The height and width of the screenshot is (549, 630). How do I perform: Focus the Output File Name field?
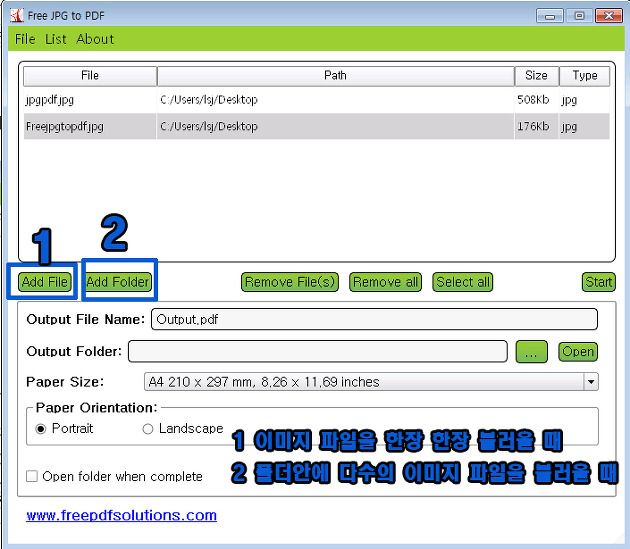pos(374,320)
